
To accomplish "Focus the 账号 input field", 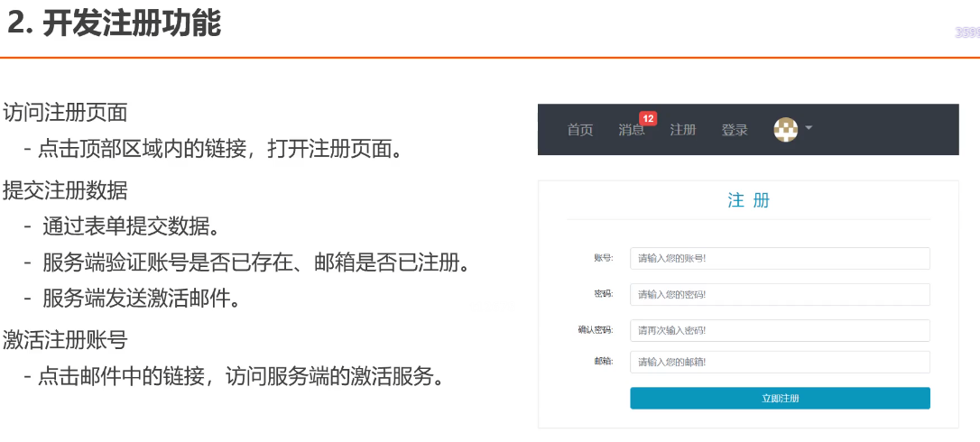I will [x=780, y=258].
